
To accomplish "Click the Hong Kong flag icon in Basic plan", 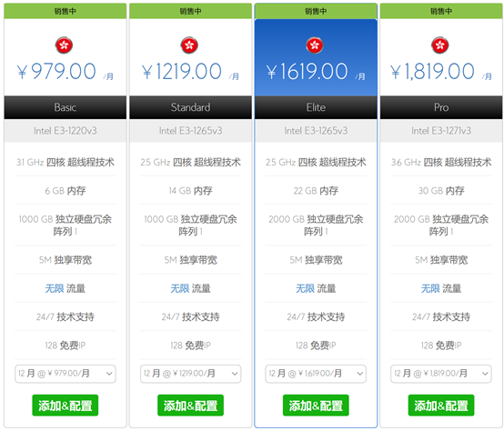I will click(64, 45).
